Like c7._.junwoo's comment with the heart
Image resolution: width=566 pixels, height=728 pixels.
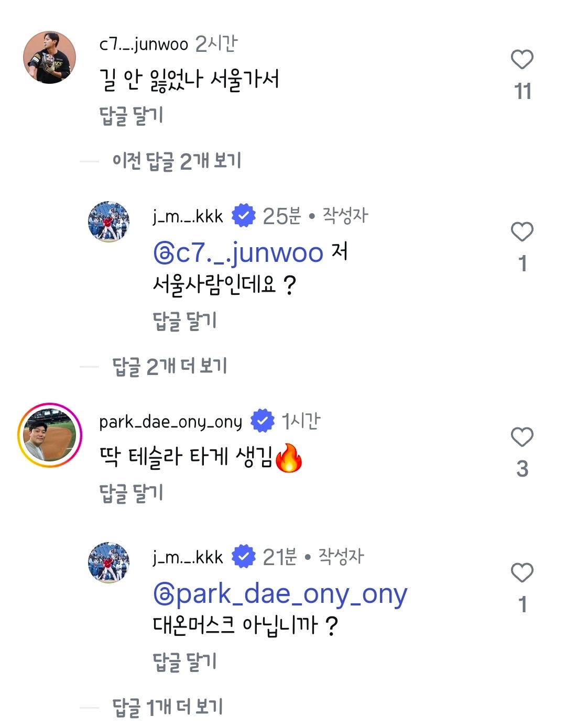tap(522, 60)
